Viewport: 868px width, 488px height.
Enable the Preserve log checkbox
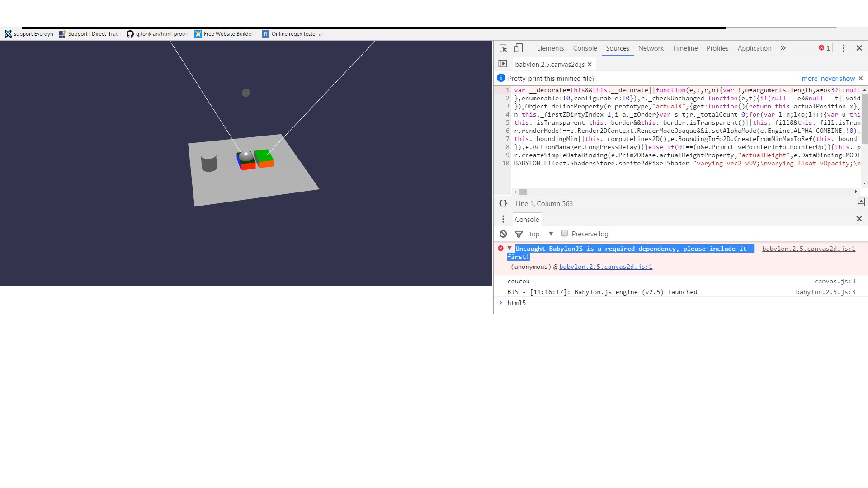point(564,233)
